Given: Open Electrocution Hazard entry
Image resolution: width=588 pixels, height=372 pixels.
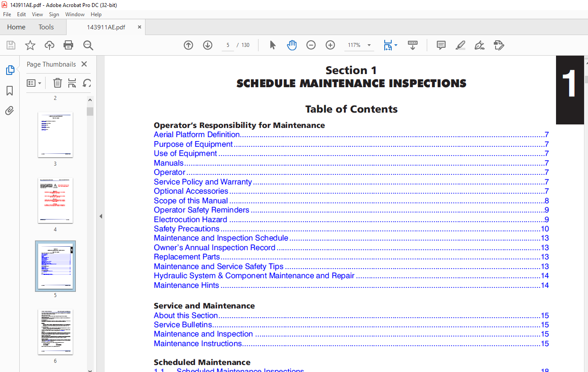Looking at the screenshot, I should click(x=191, y=220).
